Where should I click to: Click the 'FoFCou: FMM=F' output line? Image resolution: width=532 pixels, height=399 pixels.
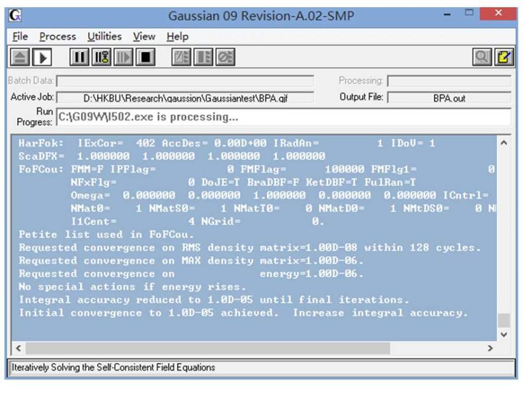click(x=257, y=169)
